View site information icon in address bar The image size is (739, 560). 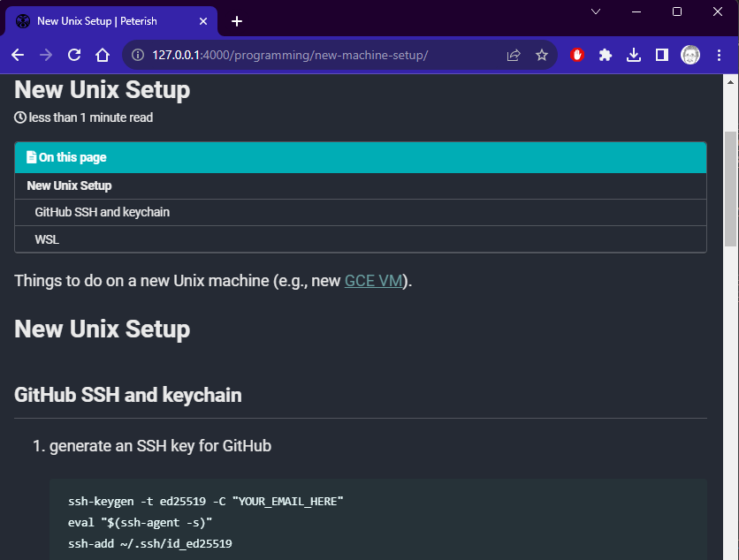[x=138, y=55]
